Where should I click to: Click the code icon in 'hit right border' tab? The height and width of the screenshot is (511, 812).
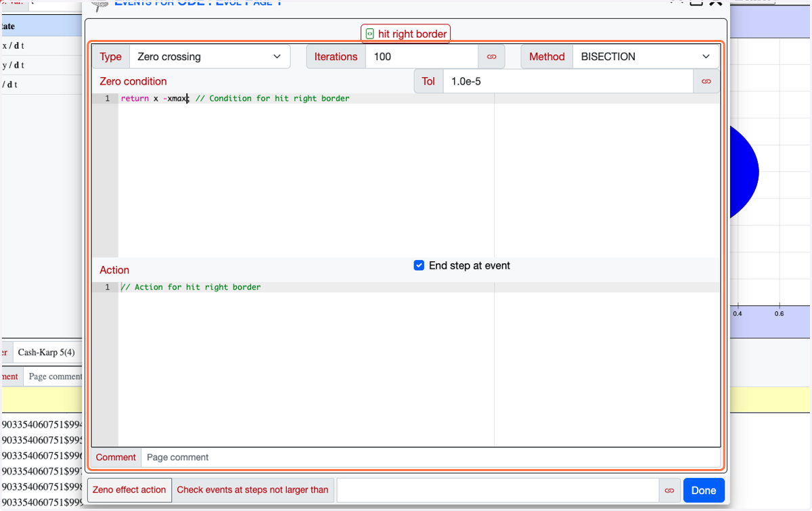pos(369,34)
